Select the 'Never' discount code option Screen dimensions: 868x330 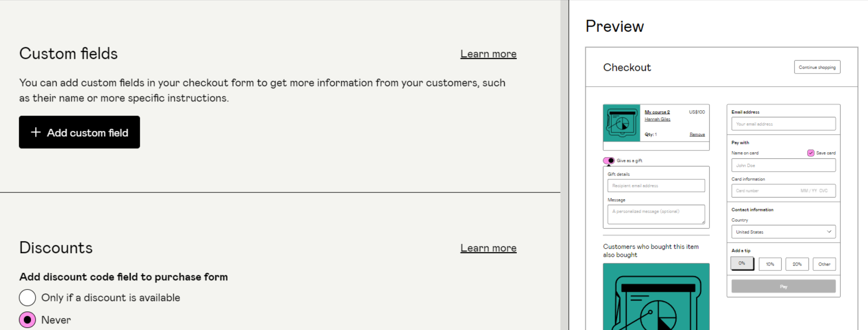pos(27,320)
